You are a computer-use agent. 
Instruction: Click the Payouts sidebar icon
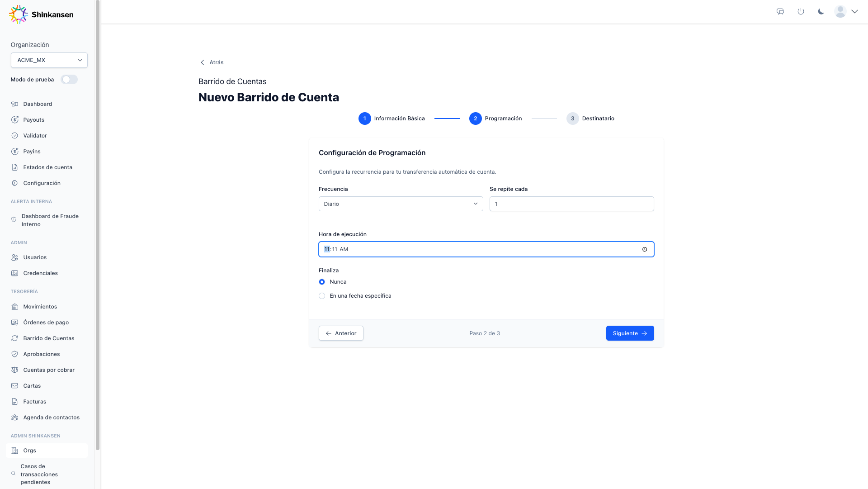coord(14,120)
